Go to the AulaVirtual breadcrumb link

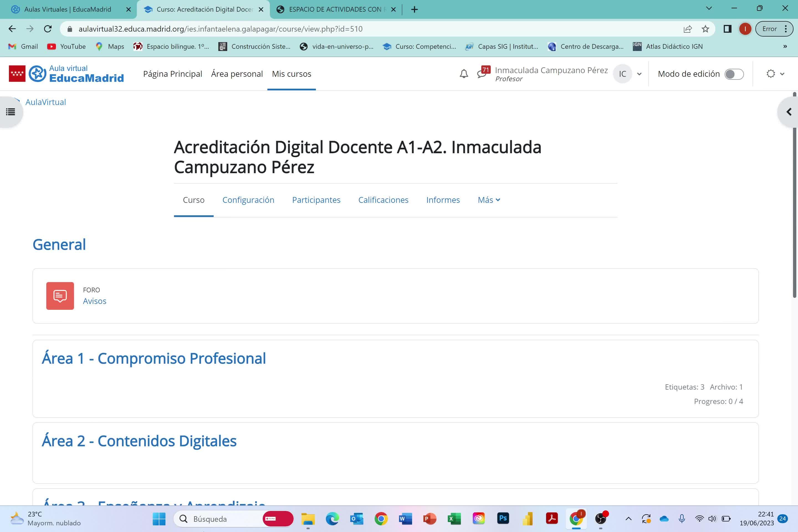click(x=45, y=102)
